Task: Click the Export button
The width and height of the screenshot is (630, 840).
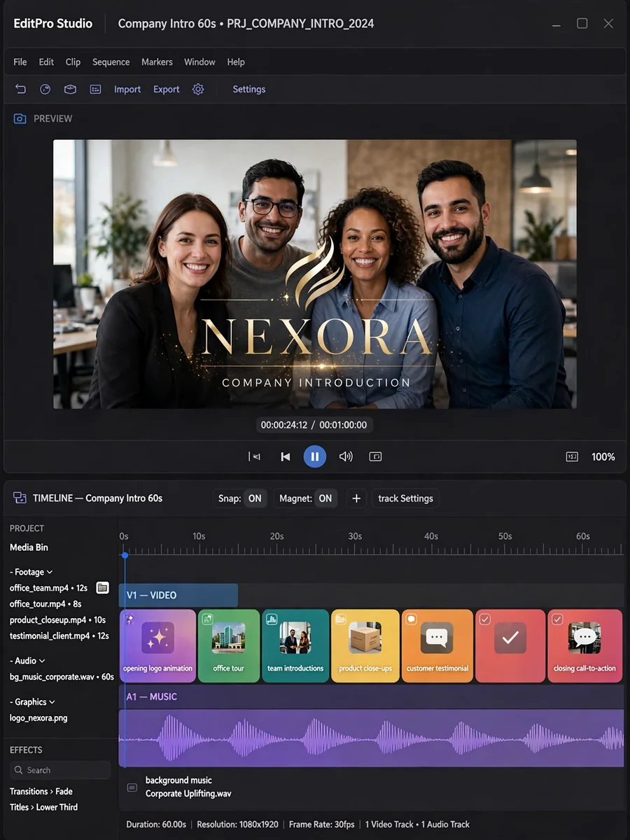Action: coord(167,90)
